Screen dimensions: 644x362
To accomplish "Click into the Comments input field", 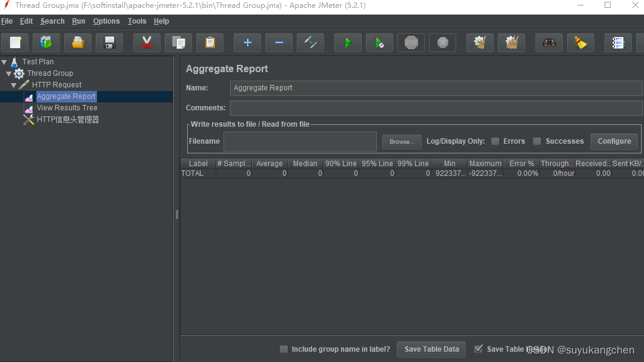I will click(436, 108).
